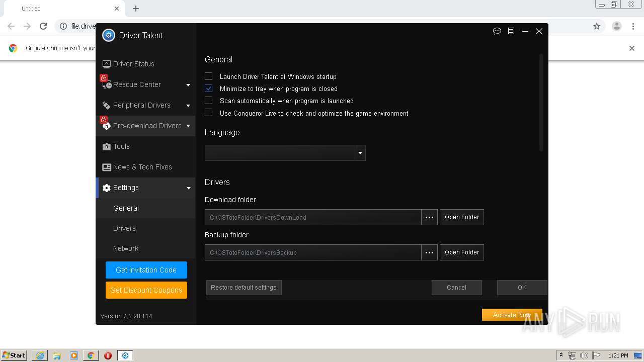
Task: Expand the Rescue Center submenu arrow
Action: coord(188,85)
